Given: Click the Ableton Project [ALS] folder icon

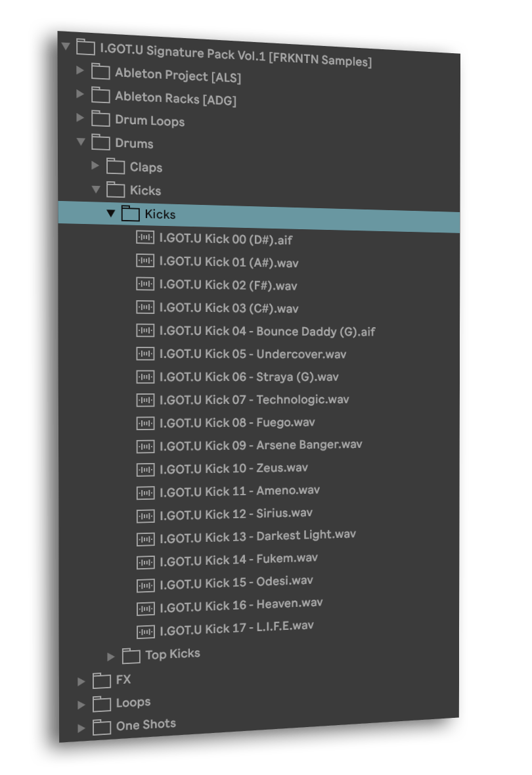Looking at the screenshot, I should pyautogui.click(x=100, y=71).
